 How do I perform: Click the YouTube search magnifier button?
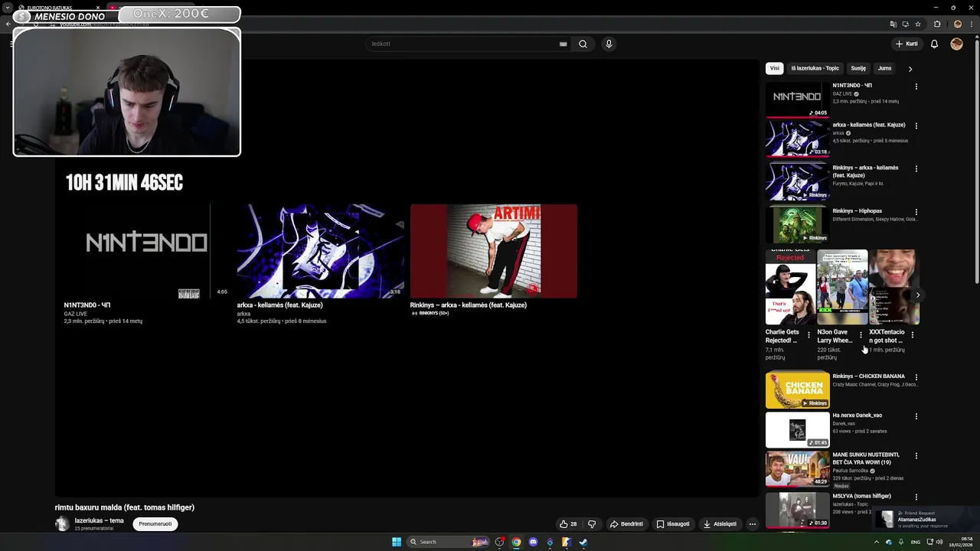click(x=583, y=44)
